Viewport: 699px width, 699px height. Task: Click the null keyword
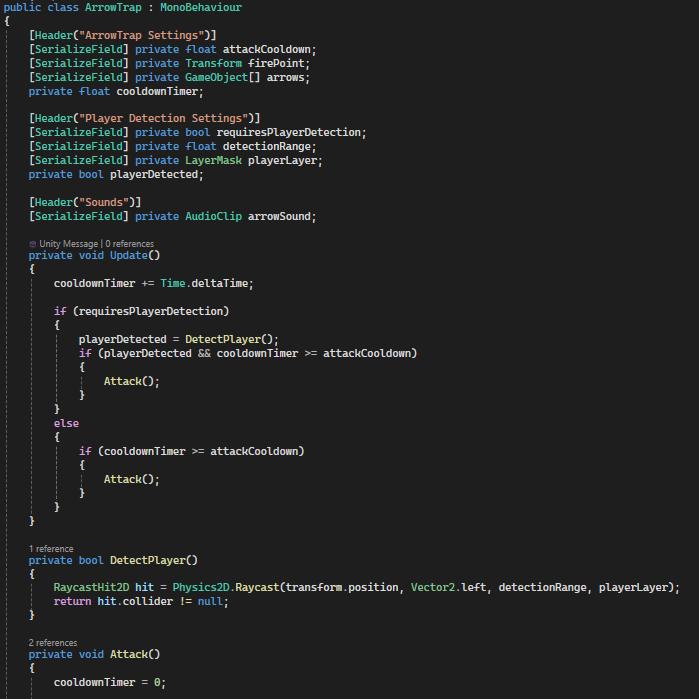210,601
